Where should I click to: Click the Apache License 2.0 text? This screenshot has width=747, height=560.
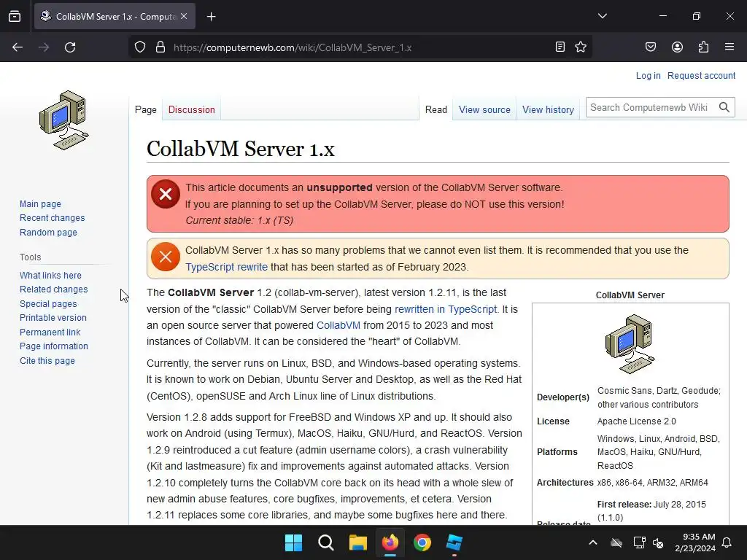(x=636, y=421)
